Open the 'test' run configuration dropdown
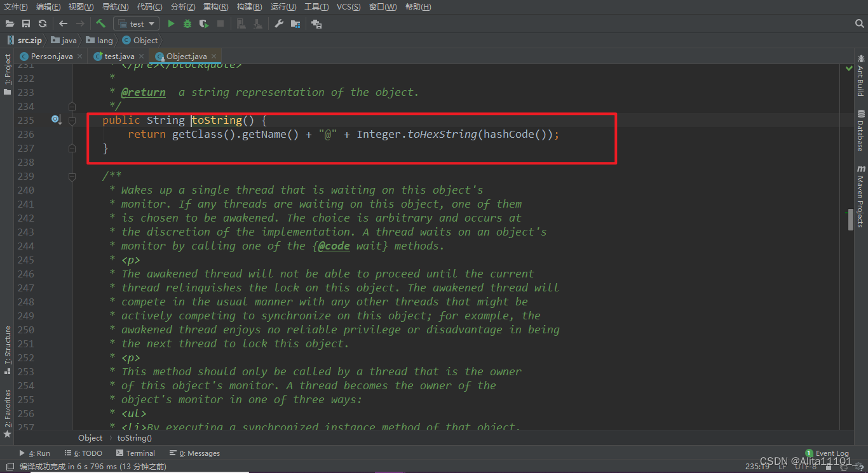Image resolution: width=868 pixels, height=473 pixels. tap(136, 23)
